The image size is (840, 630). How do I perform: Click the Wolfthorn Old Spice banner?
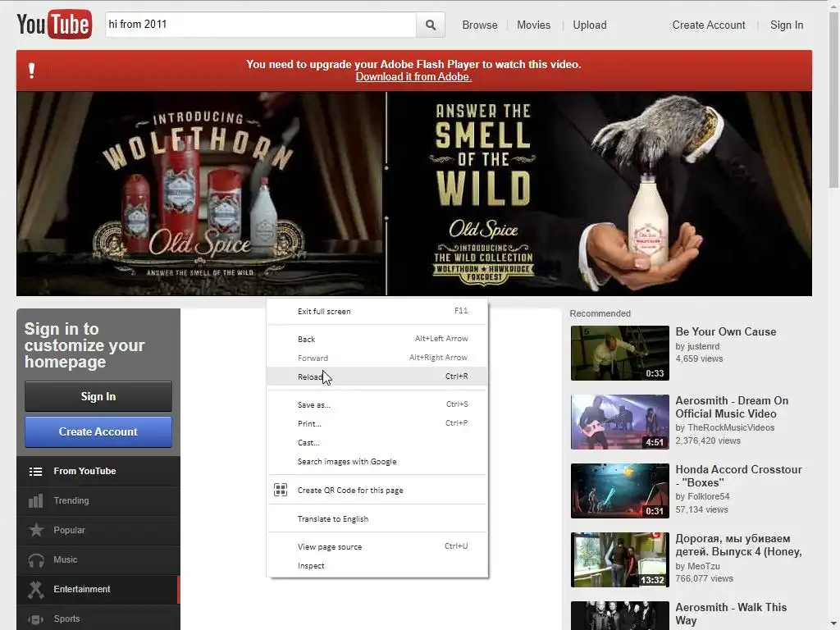pos(200,194)
